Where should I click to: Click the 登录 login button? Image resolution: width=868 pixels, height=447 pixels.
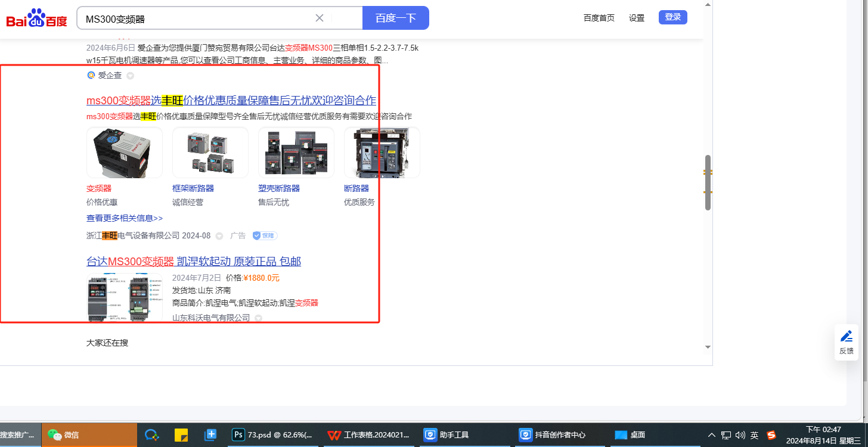coord(673,17)
